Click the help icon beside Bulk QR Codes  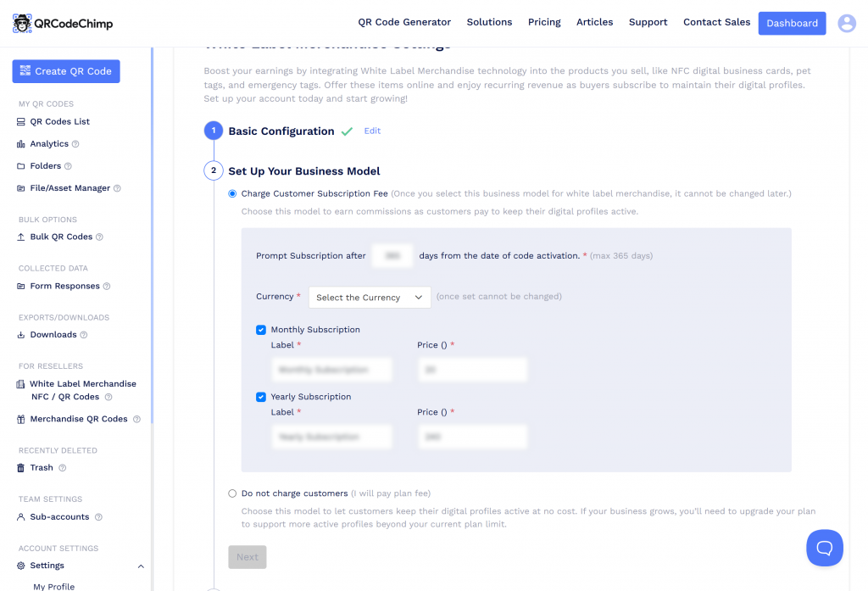click(99, 237)
